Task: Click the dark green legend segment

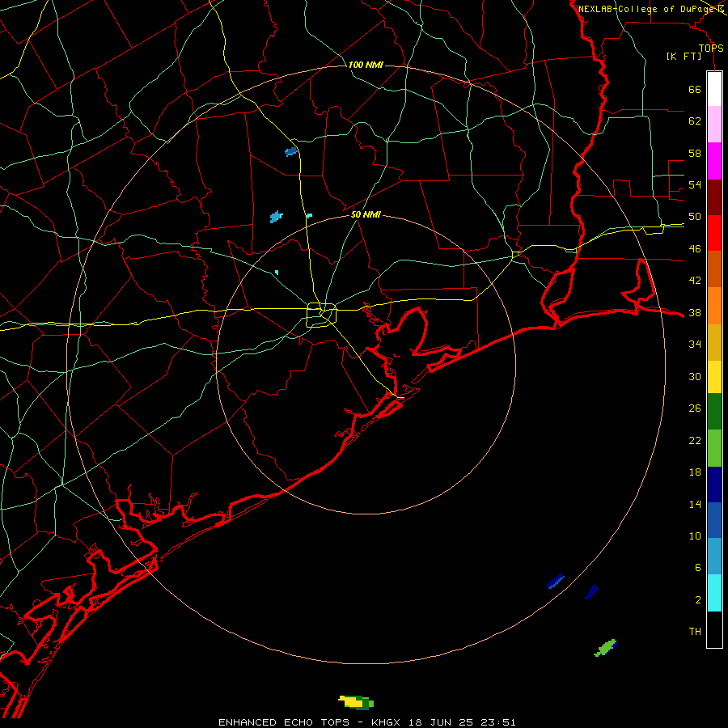Action: (714, 412)
